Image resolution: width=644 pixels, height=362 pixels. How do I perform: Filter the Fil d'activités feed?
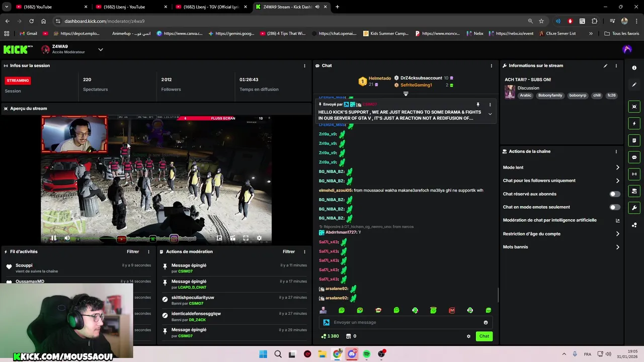(x=133, y=252)
